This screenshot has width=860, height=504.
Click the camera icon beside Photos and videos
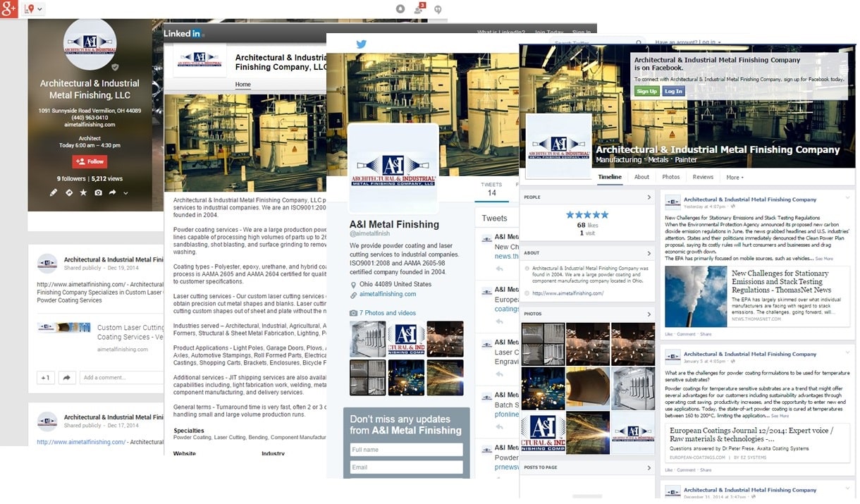click(353, 313)
